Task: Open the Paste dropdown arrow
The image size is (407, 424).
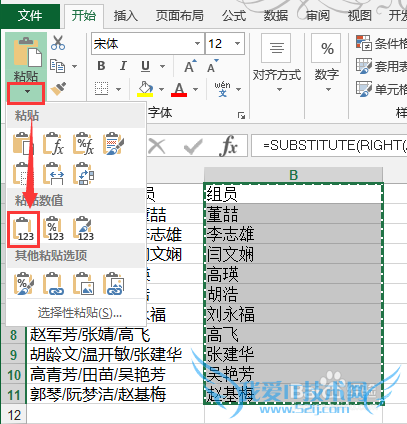Action: point(27,92)
